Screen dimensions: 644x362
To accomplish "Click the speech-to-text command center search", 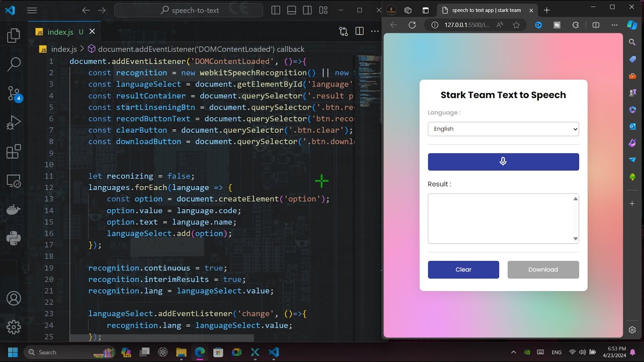I will pyautogui.click(x=189, y=10).
